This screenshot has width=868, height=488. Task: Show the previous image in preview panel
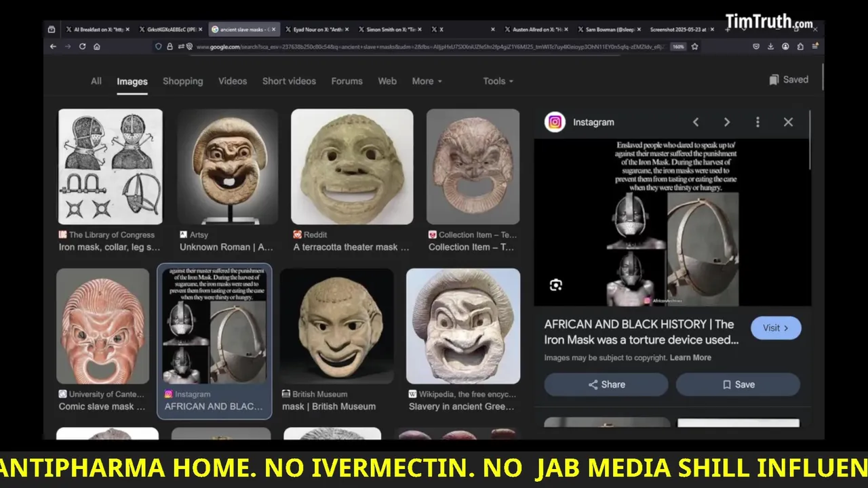click(x=695, y=122)
